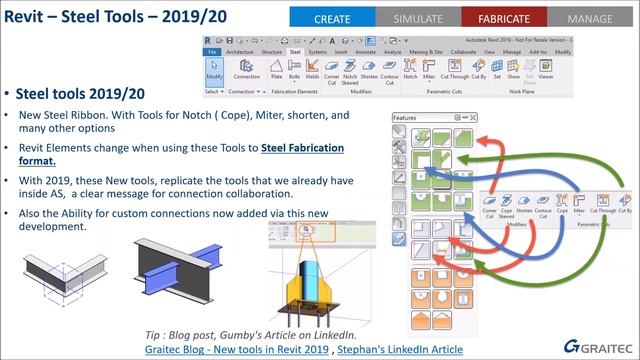
Task: Choose Shorten in the top Revit ribbon
Action: (x=369, y=69)
